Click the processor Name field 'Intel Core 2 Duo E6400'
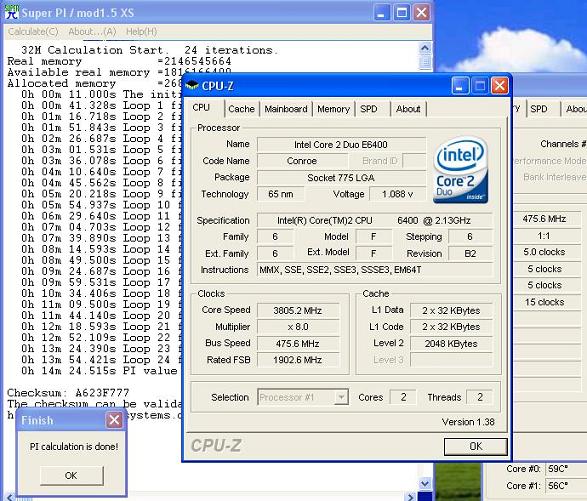The width and height of the screenshot is (587, 501). pos(341,145)
